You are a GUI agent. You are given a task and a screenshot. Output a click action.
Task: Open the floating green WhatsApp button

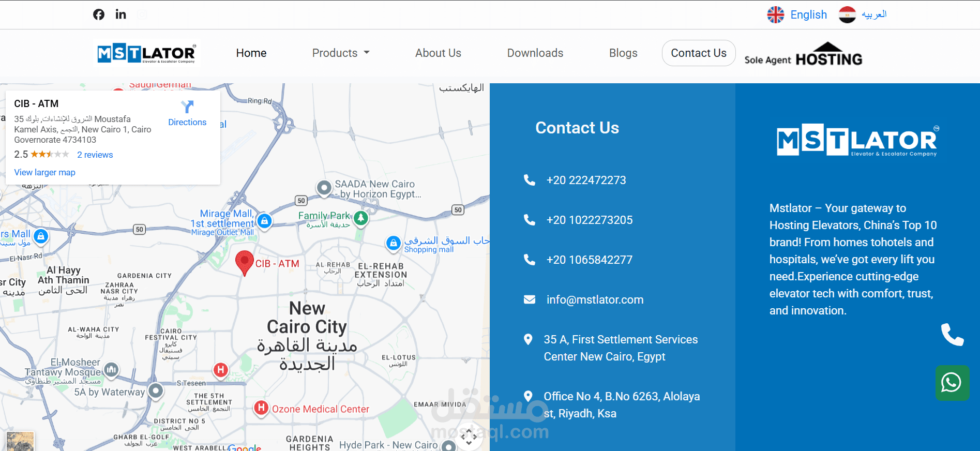point(952,383)
